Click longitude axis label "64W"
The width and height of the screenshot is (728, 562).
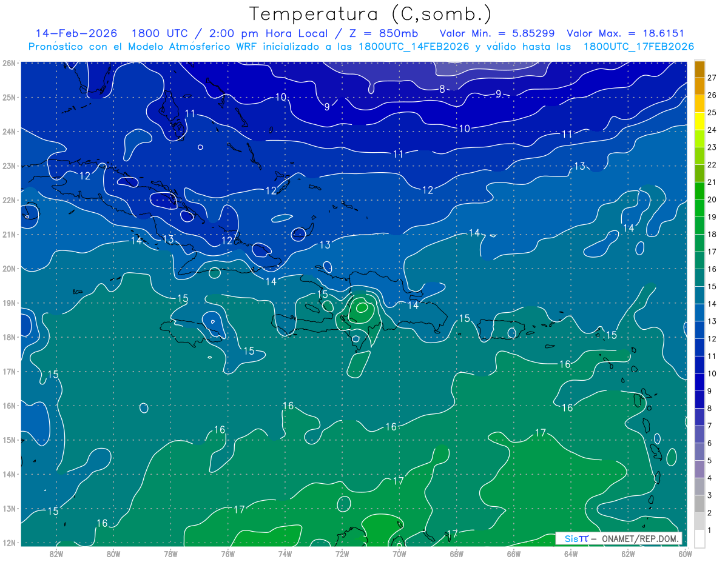point(571,553)
